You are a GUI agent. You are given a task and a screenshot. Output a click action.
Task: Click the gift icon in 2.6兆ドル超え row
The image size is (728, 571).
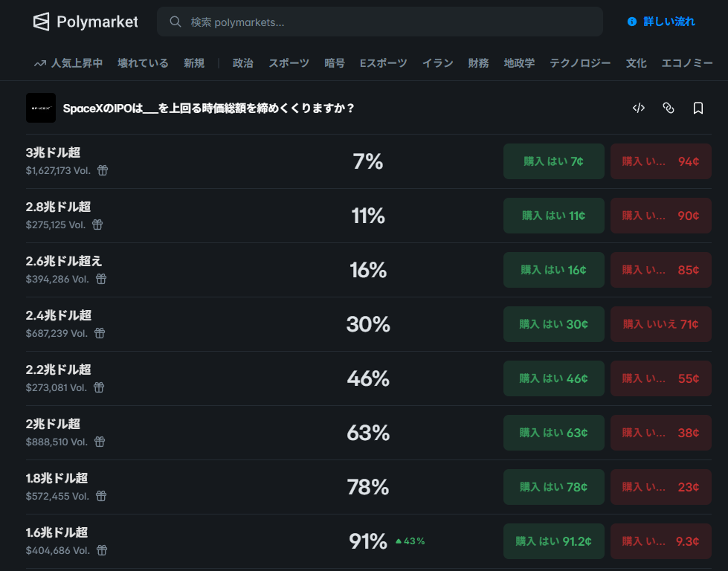coord(101,279)
